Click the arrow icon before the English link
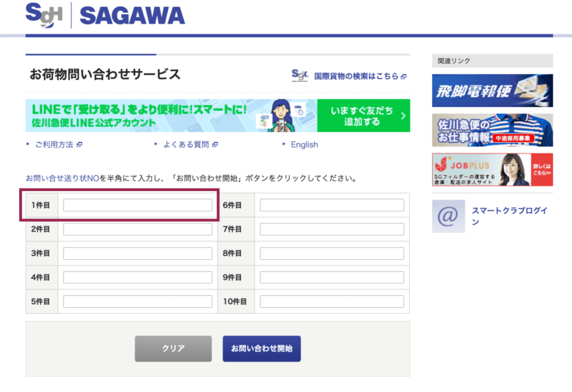 [284, 144]
